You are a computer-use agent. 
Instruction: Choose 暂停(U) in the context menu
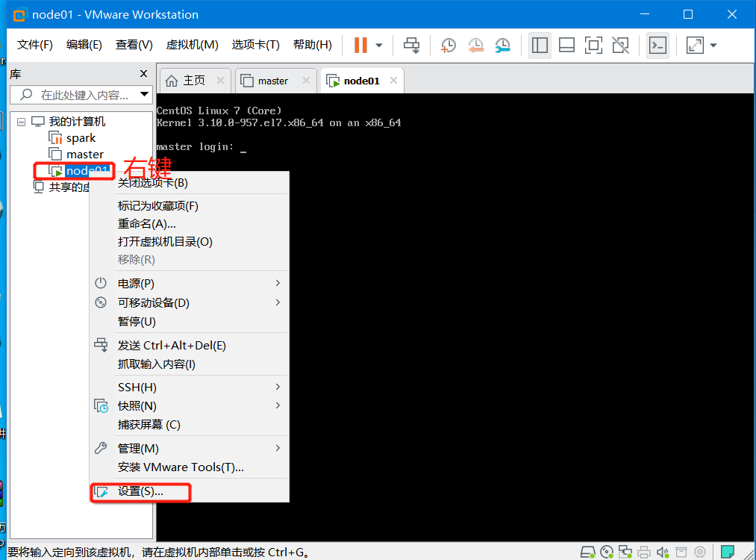click(x=137, y=321)
